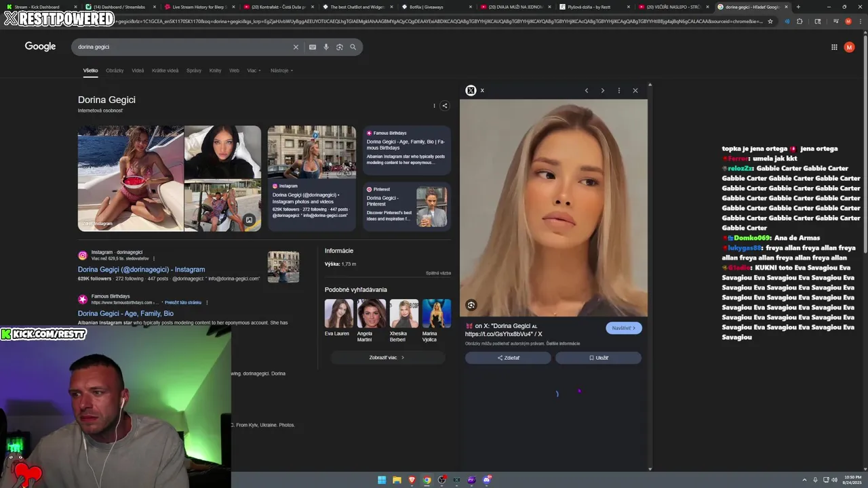The image size is (868, 488).
Task: Open the Google apps grid
Action: [834, 47]
